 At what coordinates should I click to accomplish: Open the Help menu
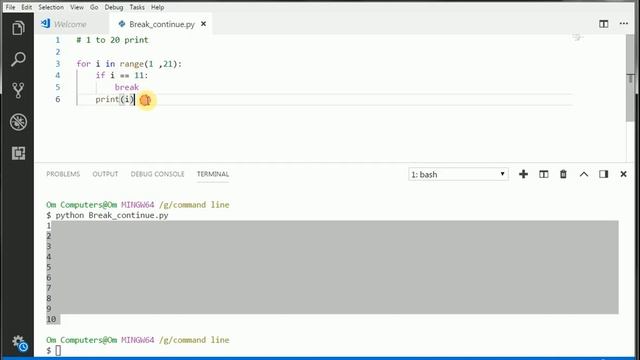pyautogui.click(x=158, y=7)
